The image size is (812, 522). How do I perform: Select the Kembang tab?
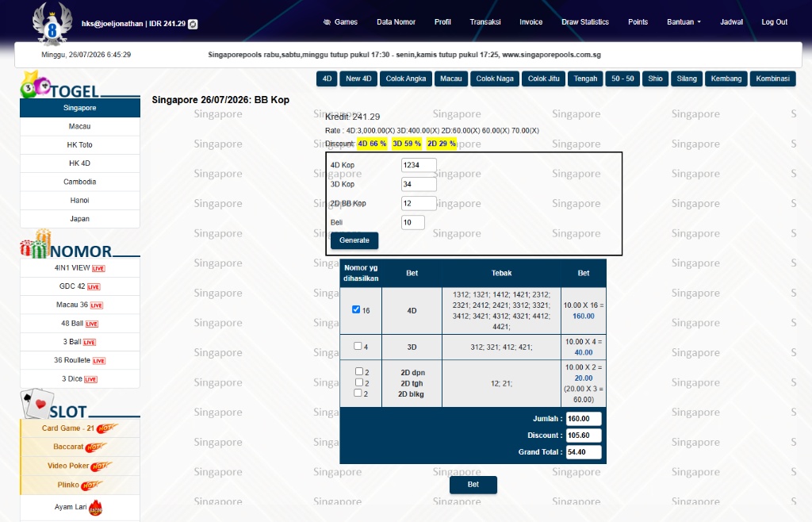pyautogui.click(x=726, y=79)
